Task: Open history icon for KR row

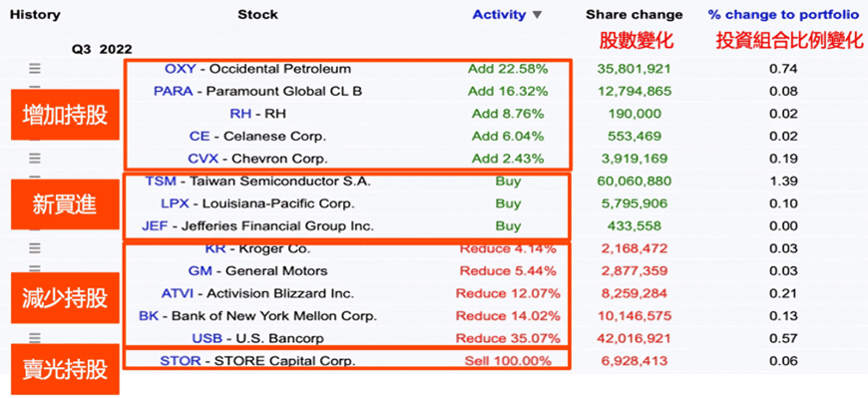Action: [35, 248]
